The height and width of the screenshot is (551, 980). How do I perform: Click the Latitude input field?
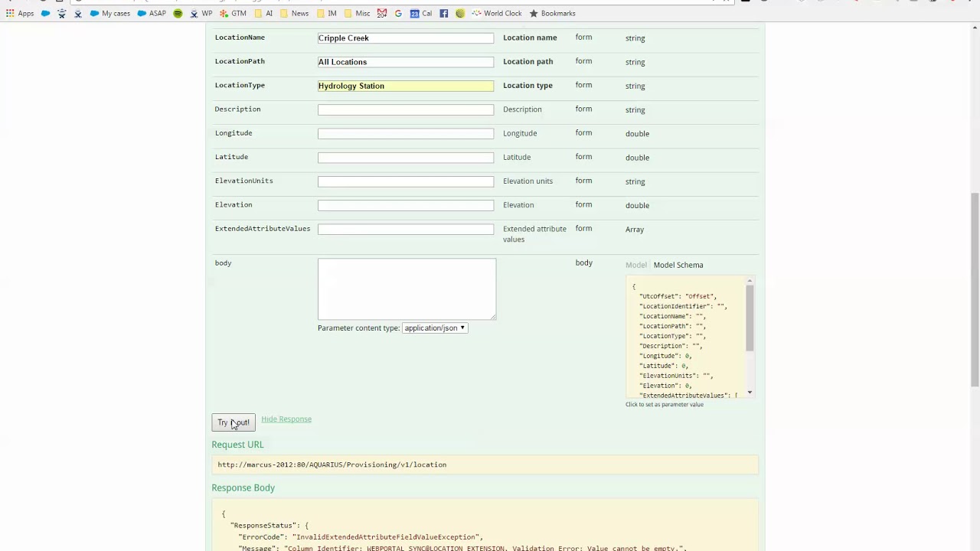pos(406,158)
